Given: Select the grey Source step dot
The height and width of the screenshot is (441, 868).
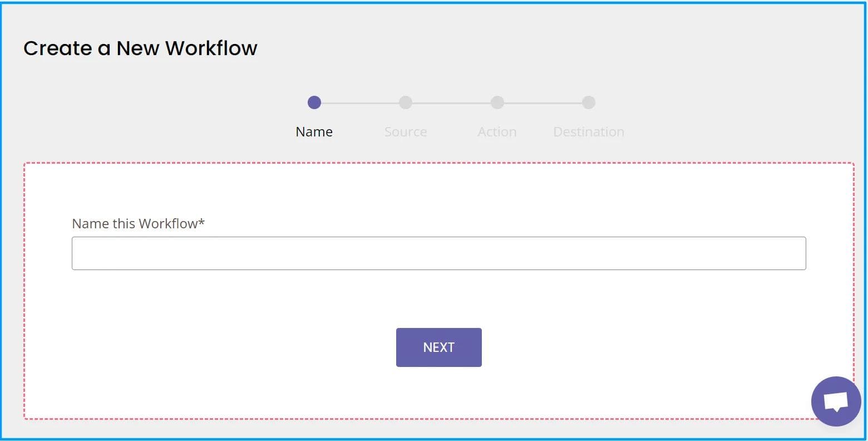Looking at the screenshot, I should coord(406,102).
